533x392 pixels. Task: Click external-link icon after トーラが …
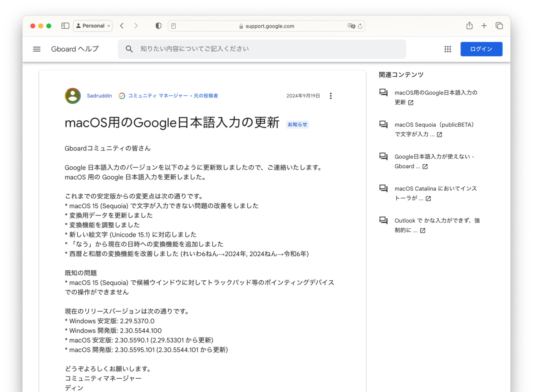coord(428,199)
